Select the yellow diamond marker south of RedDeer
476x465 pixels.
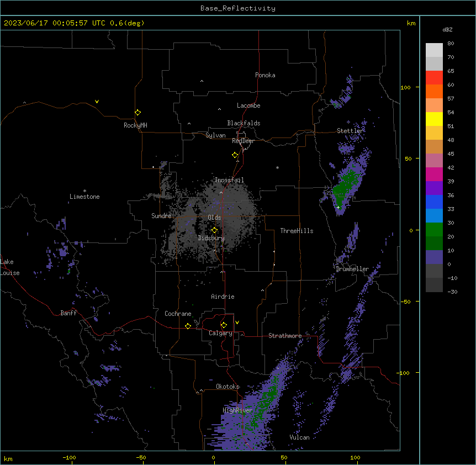tap(235, 155)
